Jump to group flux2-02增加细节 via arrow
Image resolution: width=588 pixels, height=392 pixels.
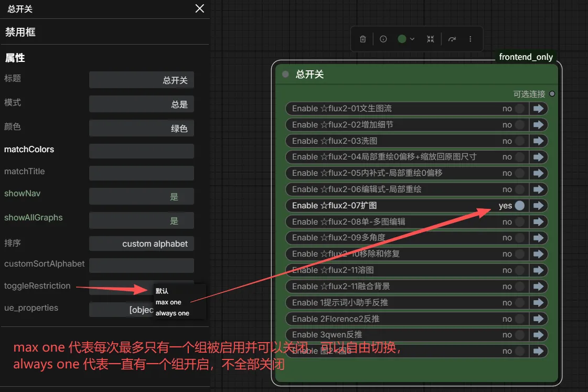pos(539,124)
